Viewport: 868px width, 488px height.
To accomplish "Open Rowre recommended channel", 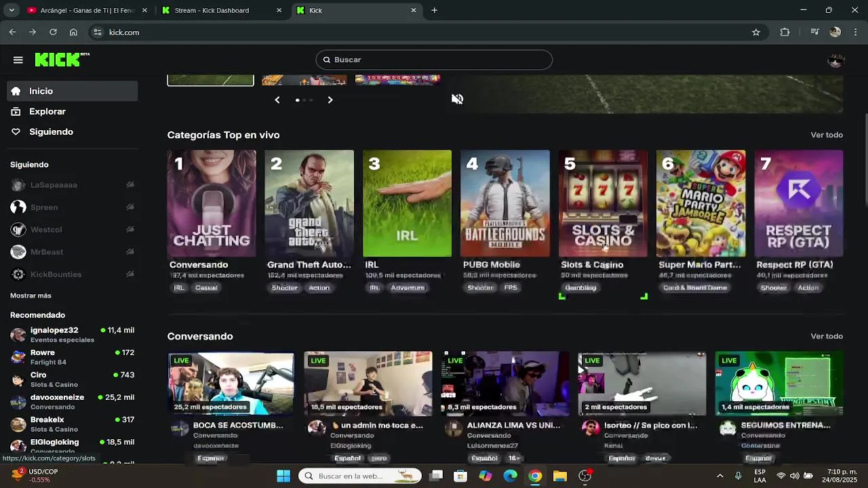I will pyautogui.click(x=71, y=357).
